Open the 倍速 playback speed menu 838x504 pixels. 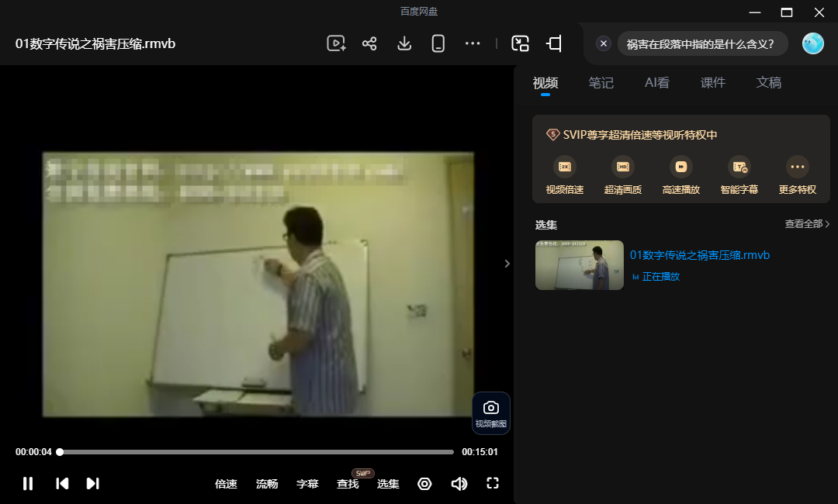pyautogui.click(x=226, y=484)
